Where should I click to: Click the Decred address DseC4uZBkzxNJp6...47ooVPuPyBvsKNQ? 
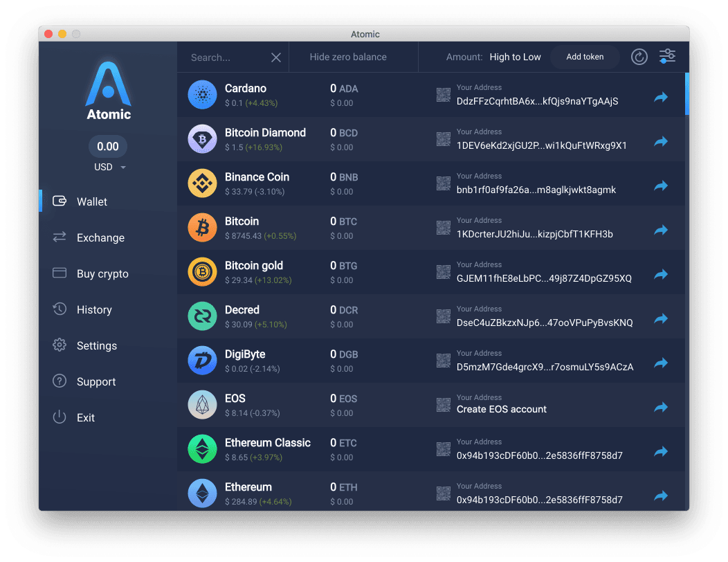[545, 323]
